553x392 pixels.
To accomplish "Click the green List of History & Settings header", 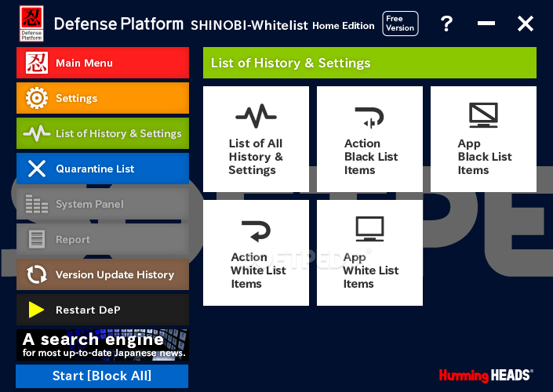I will [x=369, y=63].
